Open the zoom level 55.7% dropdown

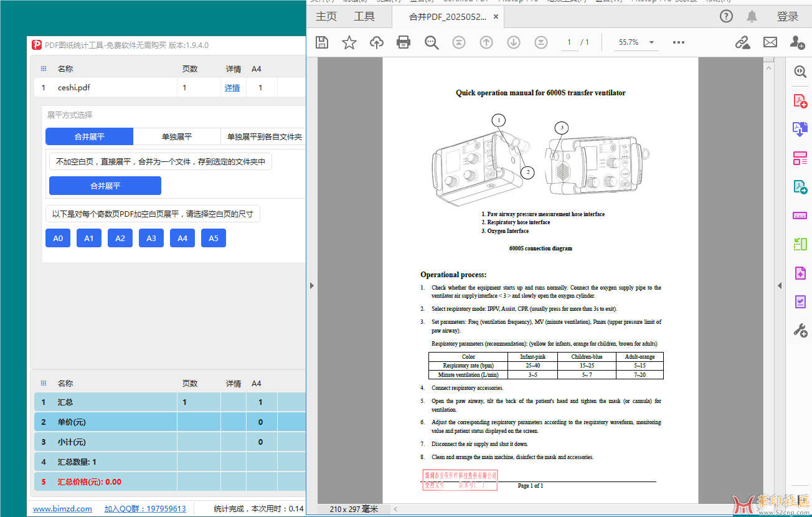coord(636,42)
